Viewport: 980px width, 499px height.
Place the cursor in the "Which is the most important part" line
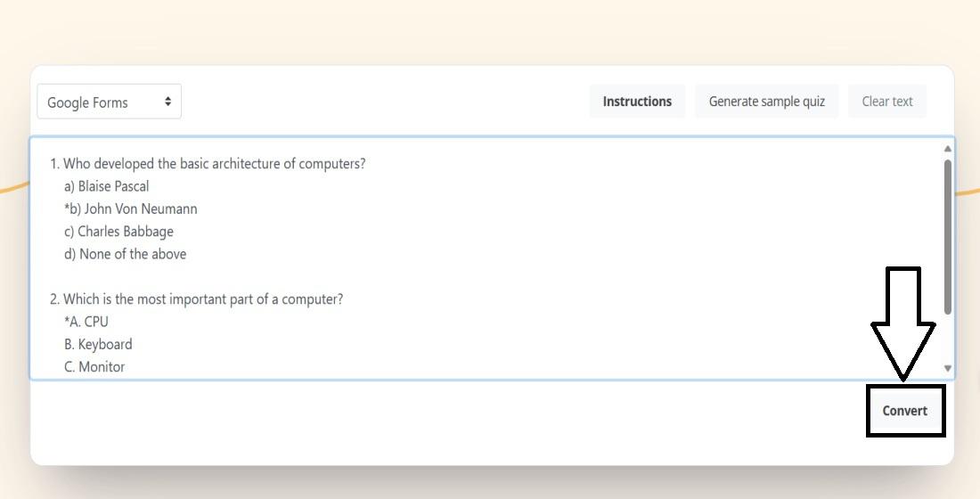196,299
